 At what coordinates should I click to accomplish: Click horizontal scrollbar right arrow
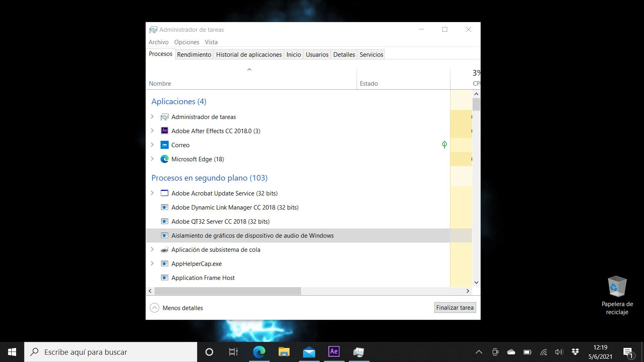468,291
